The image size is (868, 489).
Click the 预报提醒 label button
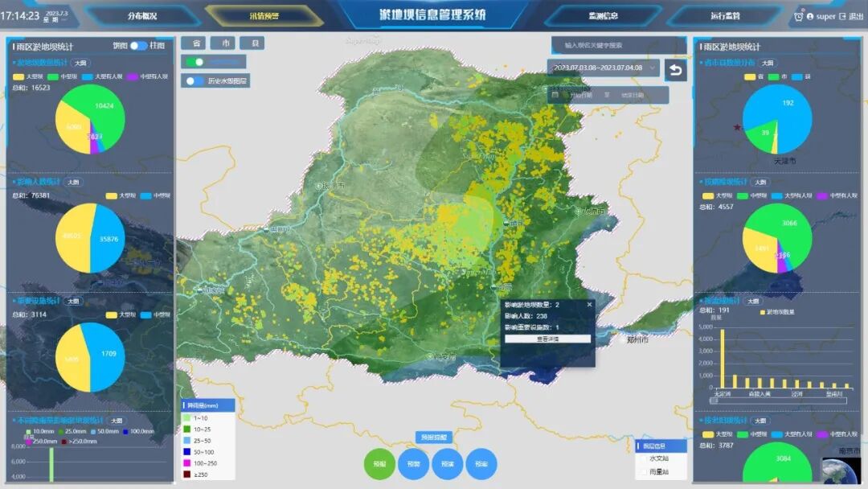tap(434, 438)
